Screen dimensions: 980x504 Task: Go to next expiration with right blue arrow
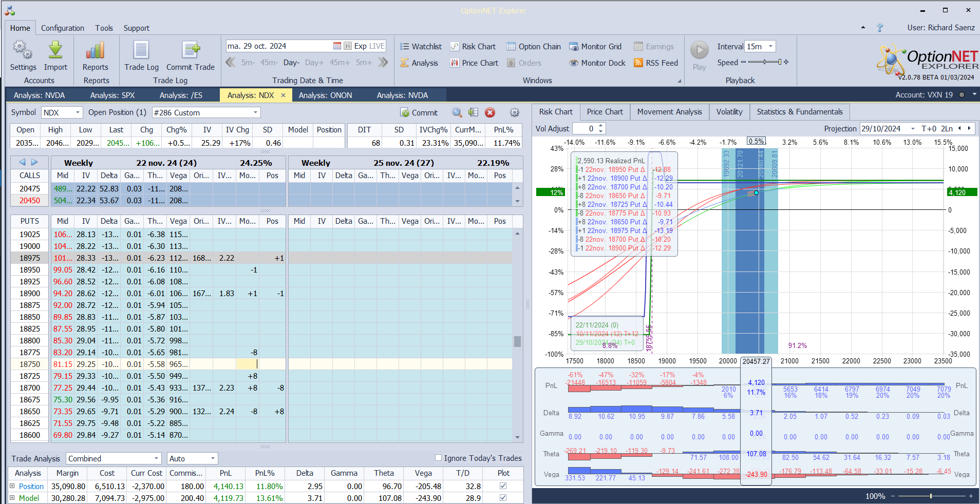coord(34,162)
